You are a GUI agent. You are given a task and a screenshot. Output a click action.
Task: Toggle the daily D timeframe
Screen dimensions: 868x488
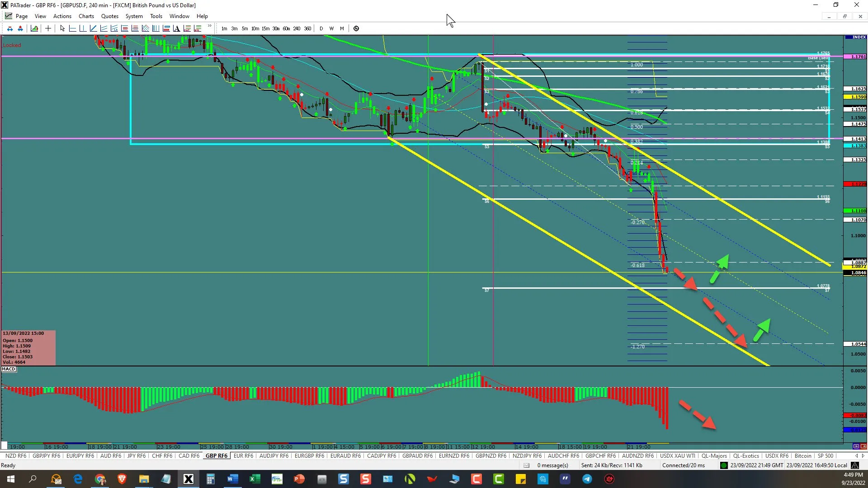(321, 28)
